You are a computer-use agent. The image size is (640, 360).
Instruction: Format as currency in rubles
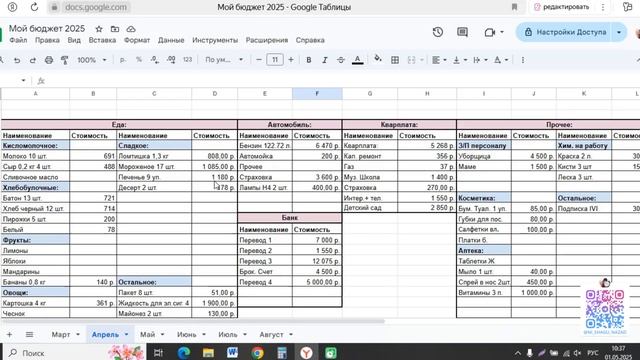coord(122,60)
